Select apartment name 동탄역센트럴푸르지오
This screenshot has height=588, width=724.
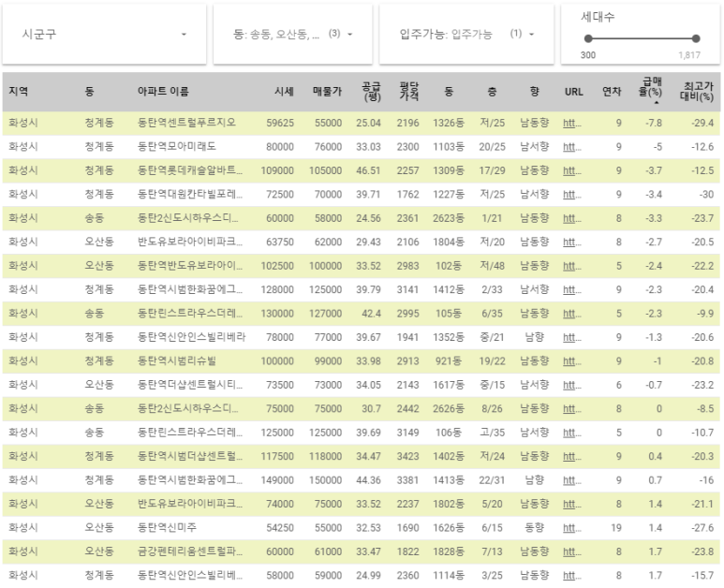click(186, 123)
